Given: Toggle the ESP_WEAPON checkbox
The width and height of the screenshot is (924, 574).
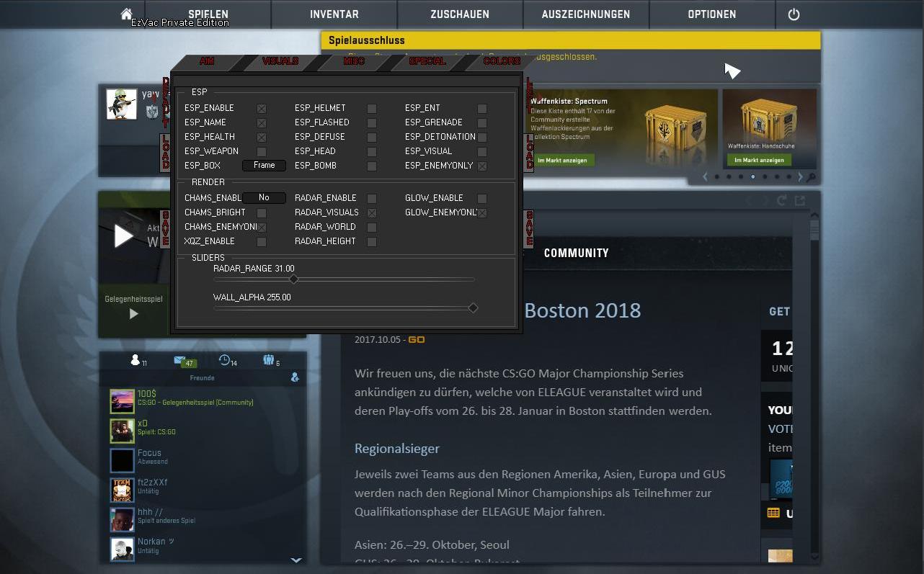Looking at the screenshot, I should 262,152.
